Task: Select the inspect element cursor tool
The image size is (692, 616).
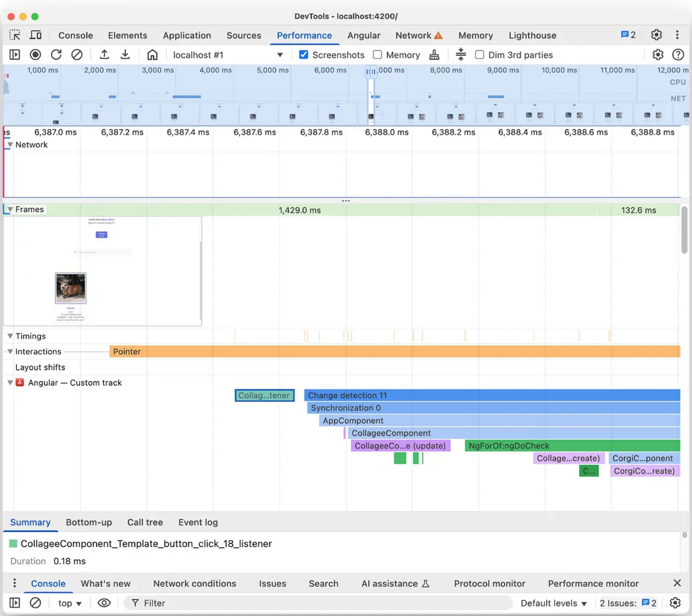Action: (x=15, y=35)
